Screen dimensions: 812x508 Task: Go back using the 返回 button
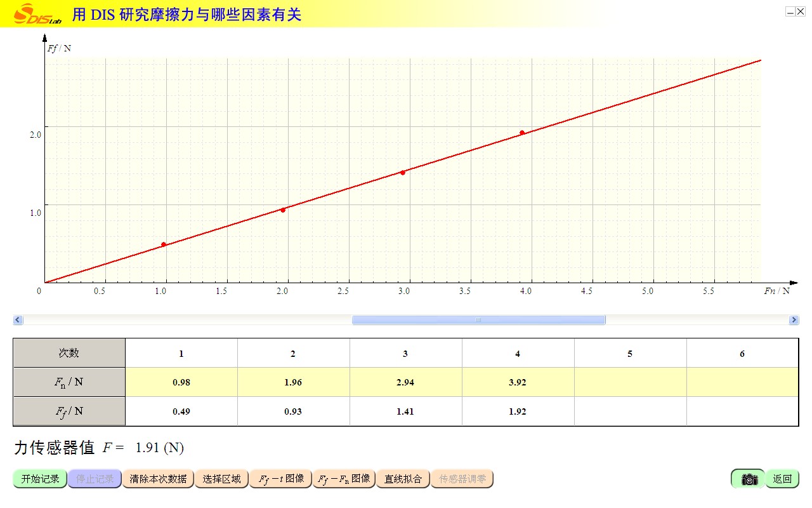(x=782, y=479)
